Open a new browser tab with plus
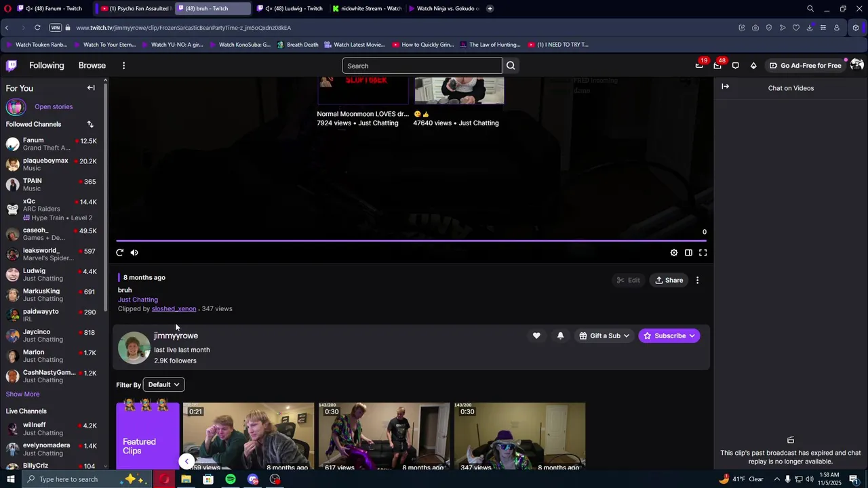Viewport: 868px width, 488px height. [490, 8]
